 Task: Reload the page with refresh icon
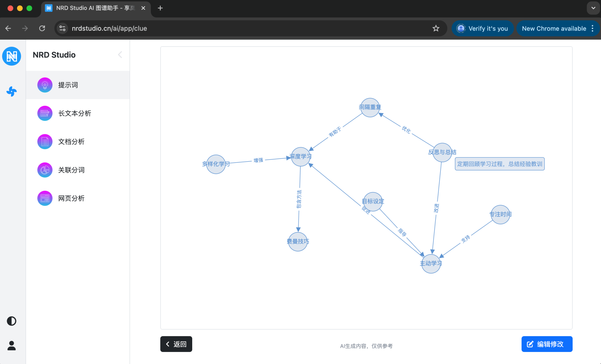(42, 28)
